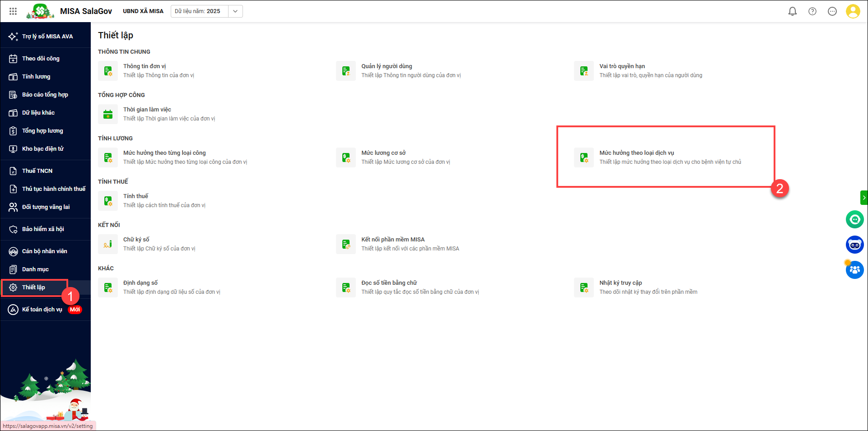The height and width of the screenshot is (431, 868).
Task: Open Bảo hiểm xã hội sidebar item
Action: tap(43, 229)
